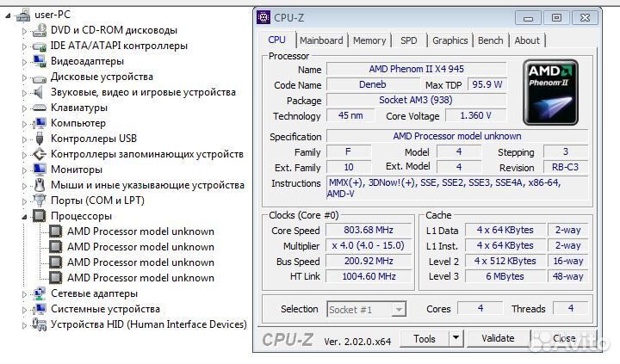Click the Level 2 cache 4 x 512 KBytes
The height and width of the screenshot is (364, 620).
coord(505,262)
